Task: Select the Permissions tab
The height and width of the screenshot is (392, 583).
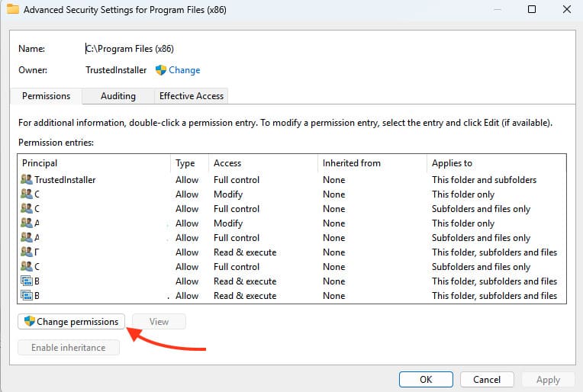Action: pyautogui.click(x=47, y=96)
